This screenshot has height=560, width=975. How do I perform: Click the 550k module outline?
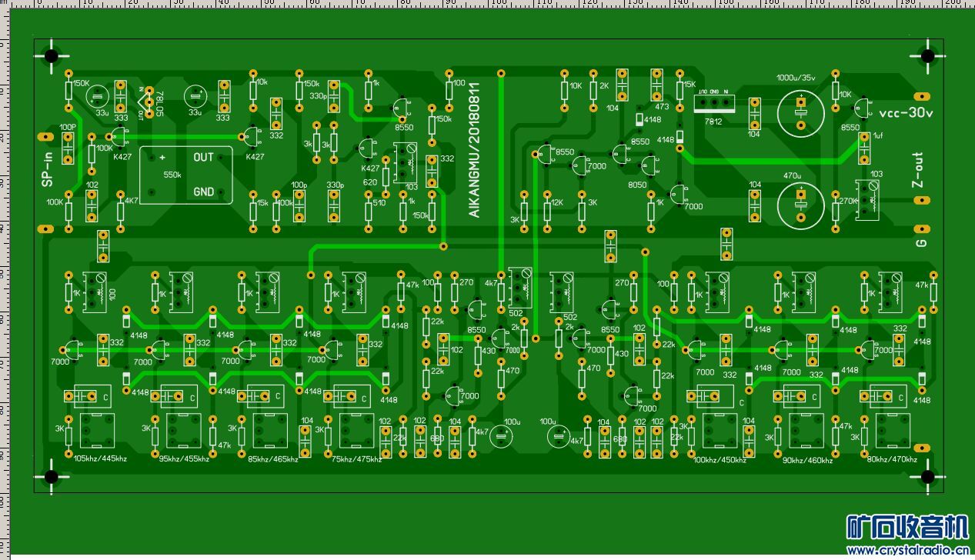point(185,175)
